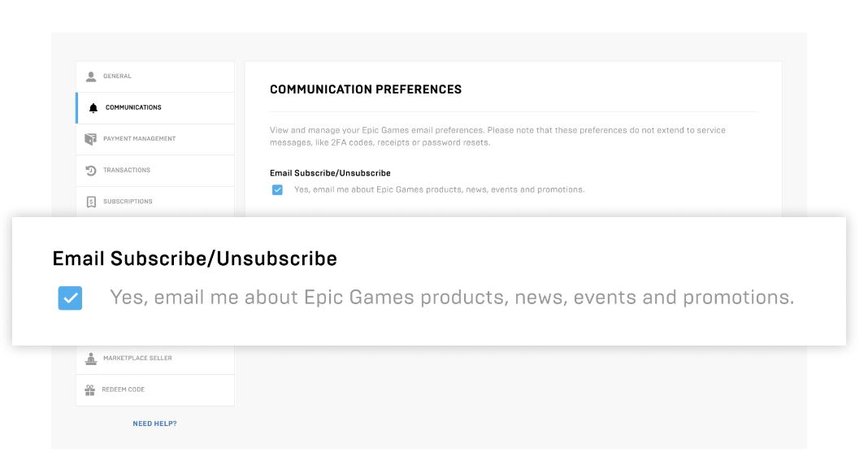Open the Marketplace Seller text label
Viewport: 868px width, 474px height.
tap(137, 359)
